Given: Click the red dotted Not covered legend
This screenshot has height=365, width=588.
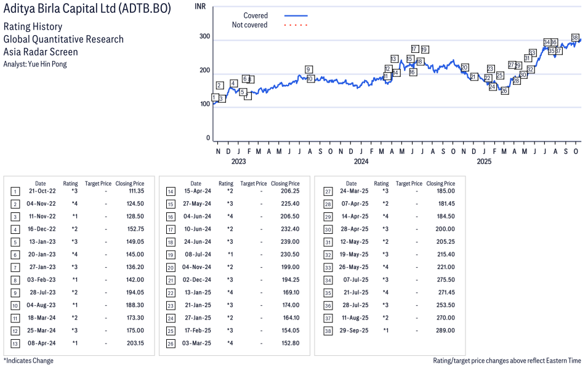Looking at the screenshot, I should 296,25.
